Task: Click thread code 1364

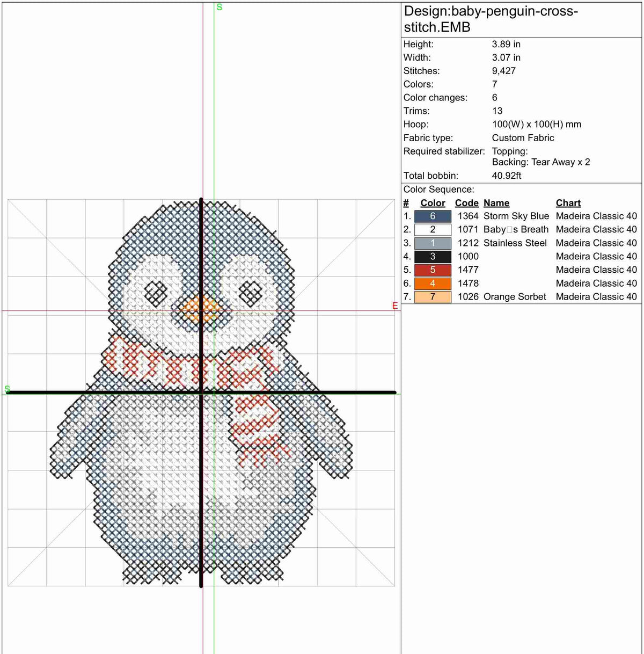Action: (x=468, y=216)
